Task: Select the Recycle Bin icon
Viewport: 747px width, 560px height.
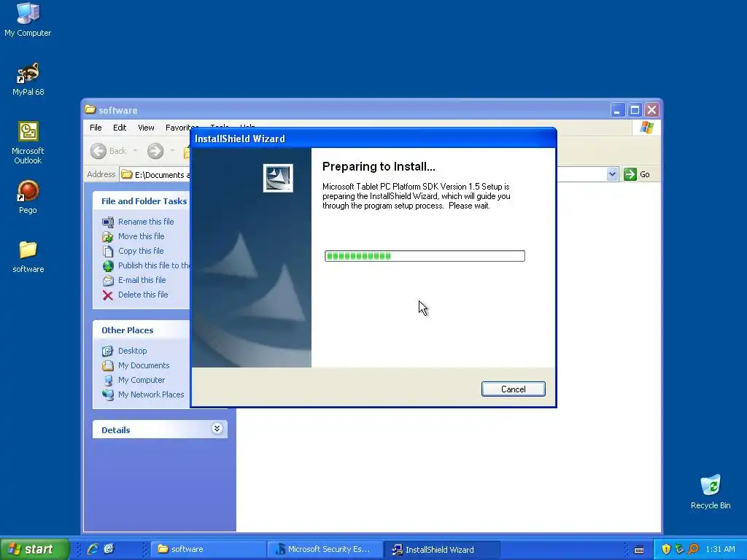Action: click(x=711, y=492)
